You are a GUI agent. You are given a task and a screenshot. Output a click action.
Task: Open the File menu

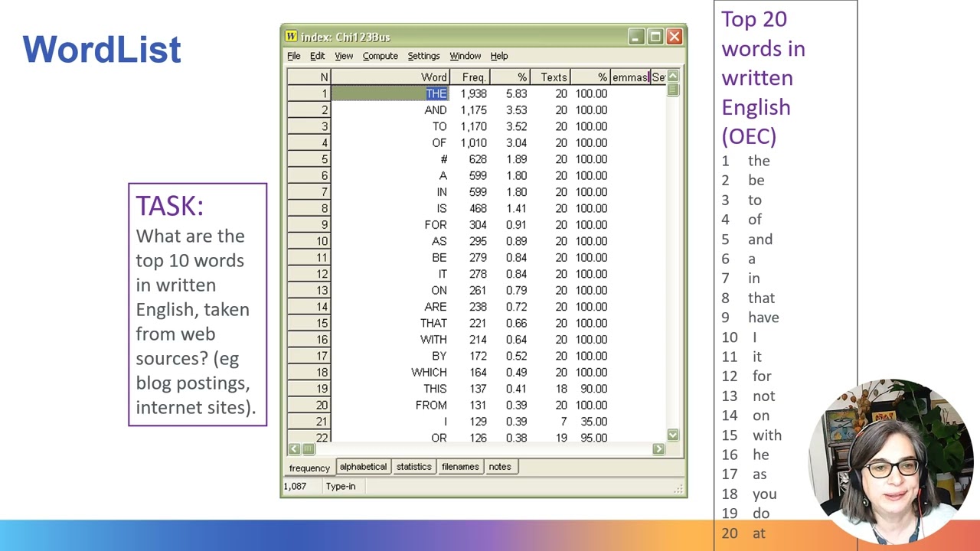tap(294, 56)
